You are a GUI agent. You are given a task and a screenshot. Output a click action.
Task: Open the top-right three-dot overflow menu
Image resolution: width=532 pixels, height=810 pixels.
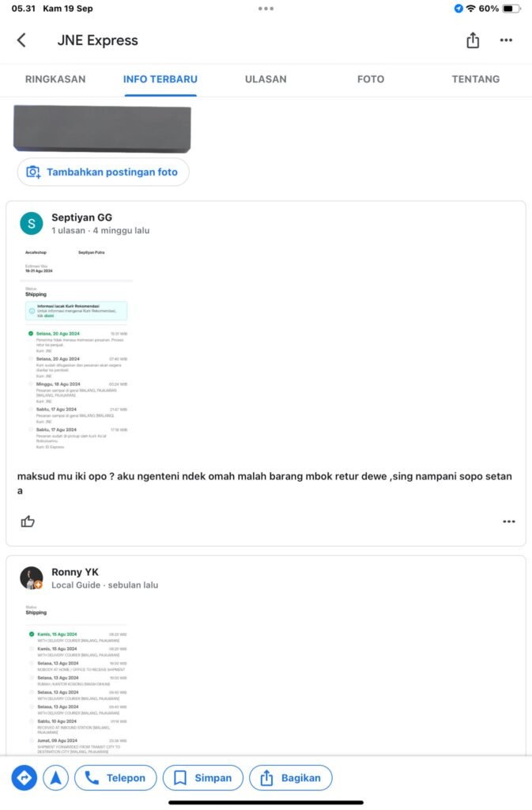pos(506,40)
